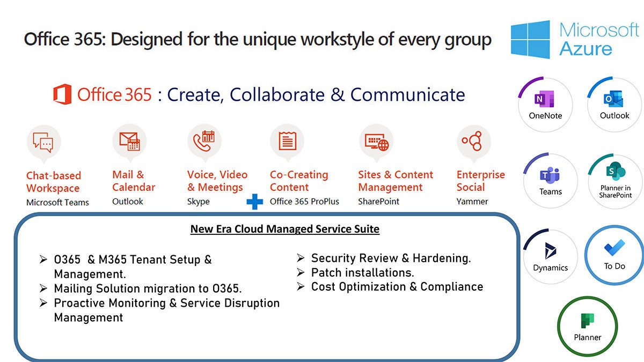Click the 'Office 365: Designed for...' title

pos(258,39)
